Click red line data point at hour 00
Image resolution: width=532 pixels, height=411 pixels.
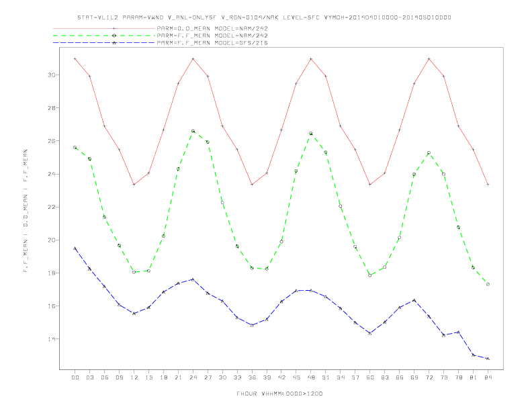point(75,58)
